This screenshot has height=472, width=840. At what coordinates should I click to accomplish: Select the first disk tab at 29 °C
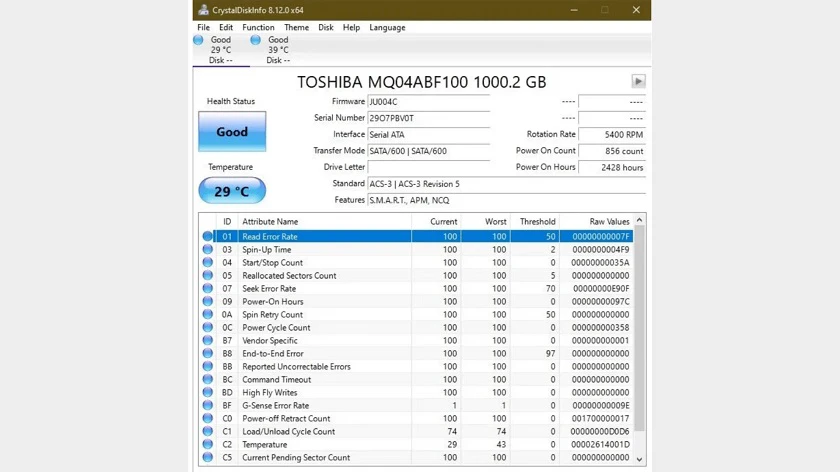pyautogui.click(x=221, y=50)
